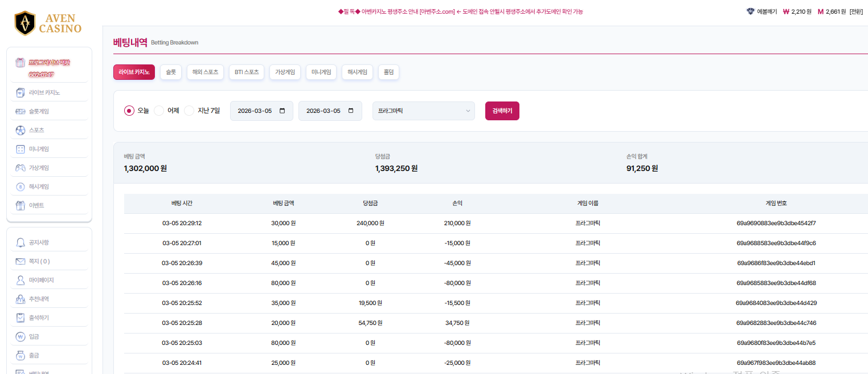This screenshot has width=868, height=374.
Task: Open the slot game sidebar icon
Action: coord(21,111)
